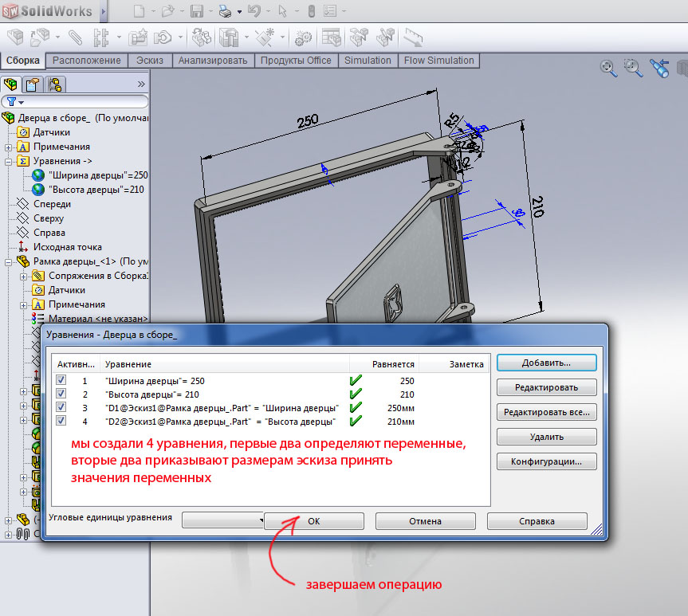Expand the top-level Примечания node in the tree
The image size is (688, 616).
coord(9,147)
